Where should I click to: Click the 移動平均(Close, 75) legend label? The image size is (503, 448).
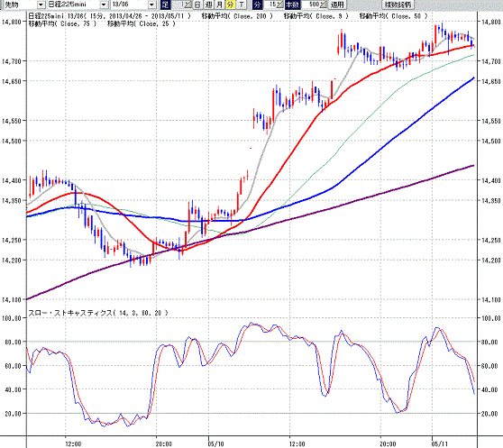tap(62, 23)
